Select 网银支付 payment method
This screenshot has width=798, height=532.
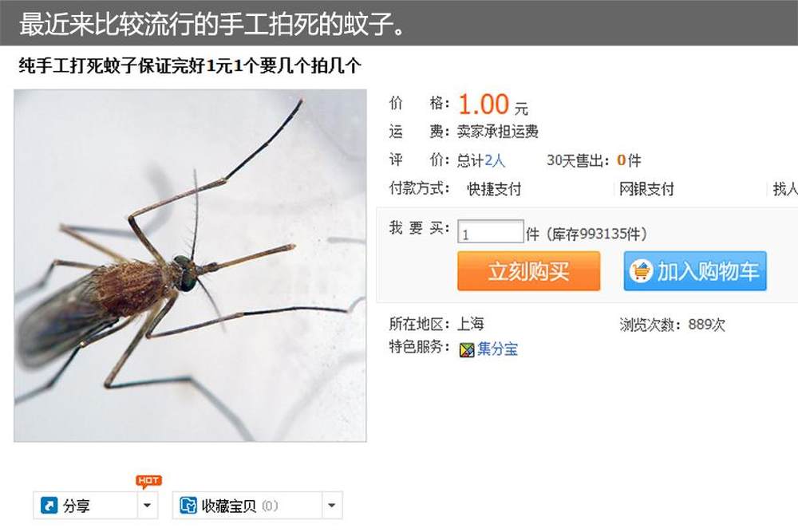point(646,189)
